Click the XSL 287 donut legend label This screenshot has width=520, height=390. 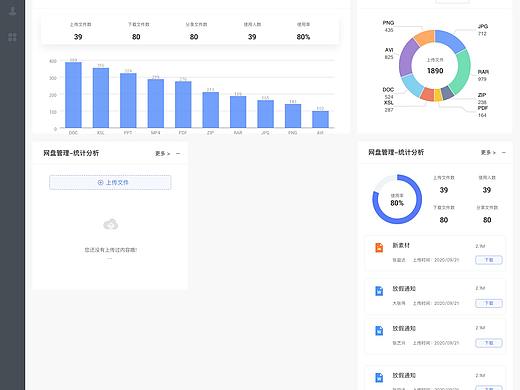(x=389, y=106)
